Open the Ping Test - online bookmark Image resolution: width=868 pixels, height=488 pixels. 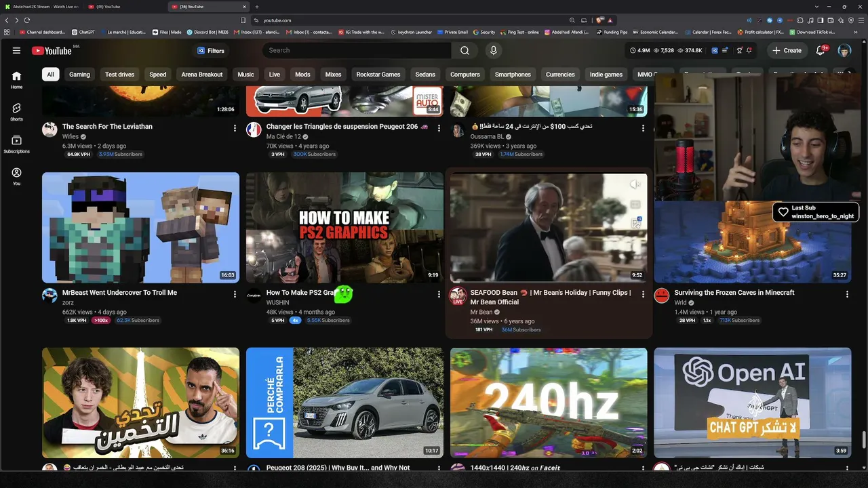click(519, 32)
